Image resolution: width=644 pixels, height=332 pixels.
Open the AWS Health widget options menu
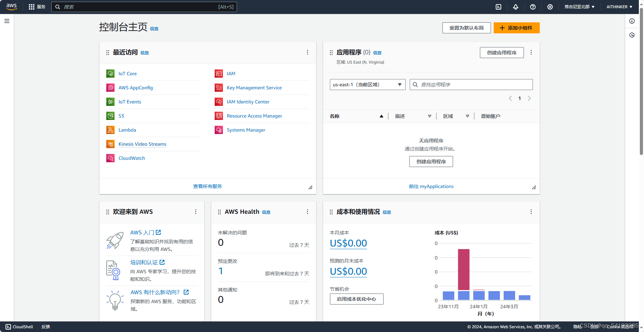[308, 212]
